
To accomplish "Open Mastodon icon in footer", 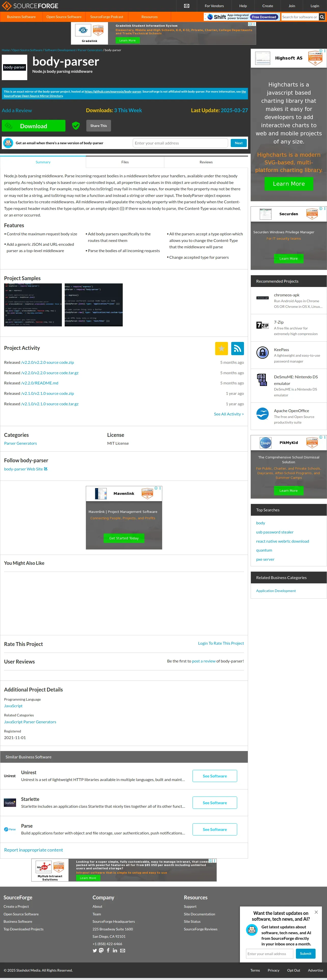I will 101,950.
